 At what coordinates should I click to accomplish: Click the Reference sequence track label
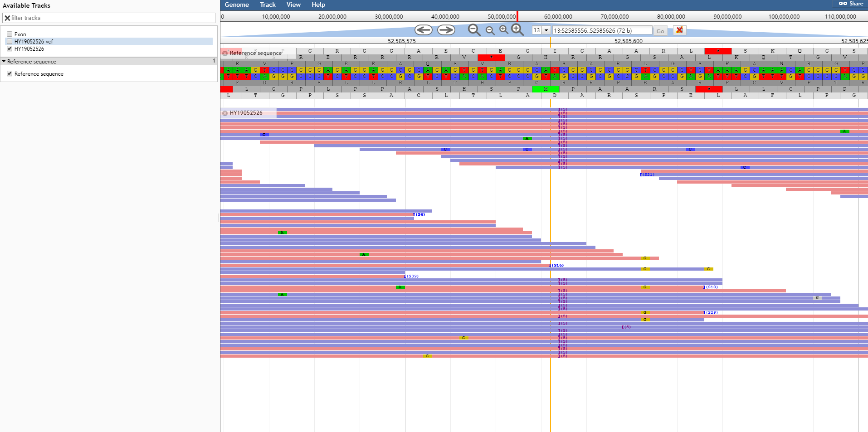[256, 53]
